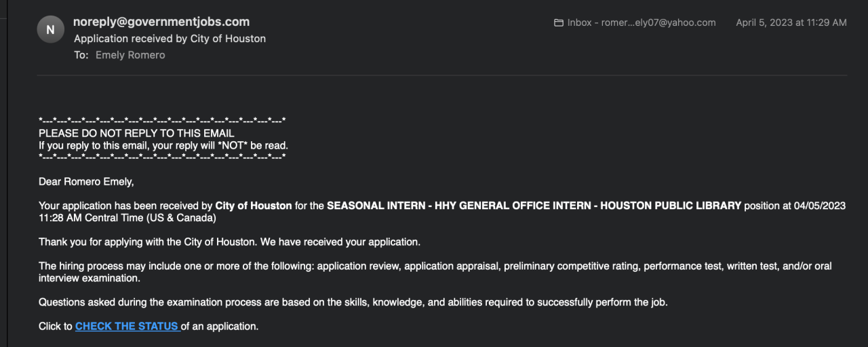Open the CHECK THE STATUS link
868x347 pixels.
(x=127, y=327)
